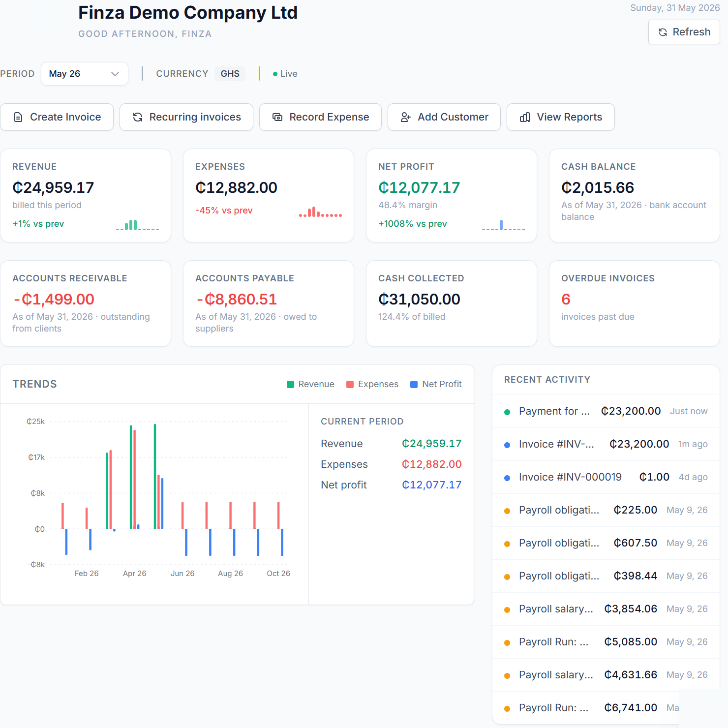Image resolution: width=728 pixels, height=728 pixels.
Task: Click the blue dot beside 'Invoice #INV-000019'
Action: pos(507,478)
